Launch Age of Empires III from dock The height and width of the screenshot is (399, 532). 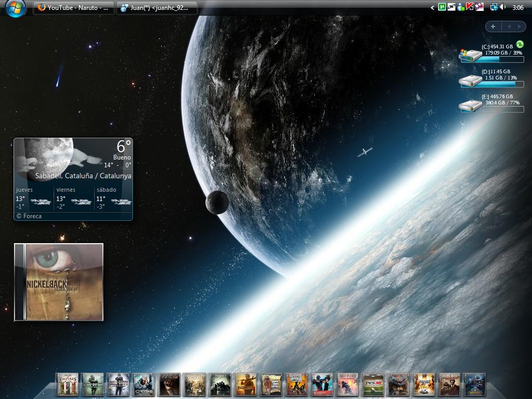pyautogui.click(x=67, y=384)
